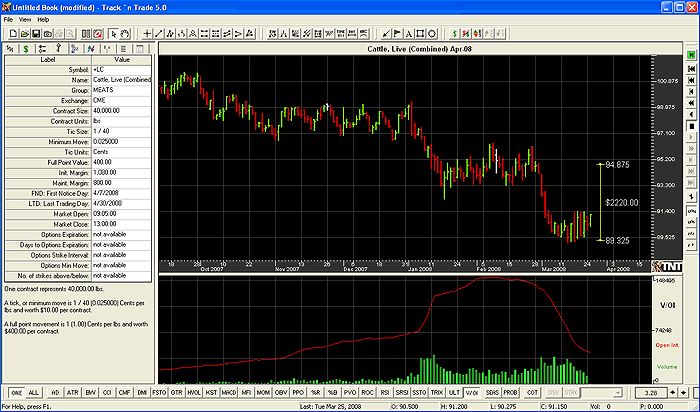Click the PROB indicator button
Viewport: 700px width, 412px height.
[510, 393]
